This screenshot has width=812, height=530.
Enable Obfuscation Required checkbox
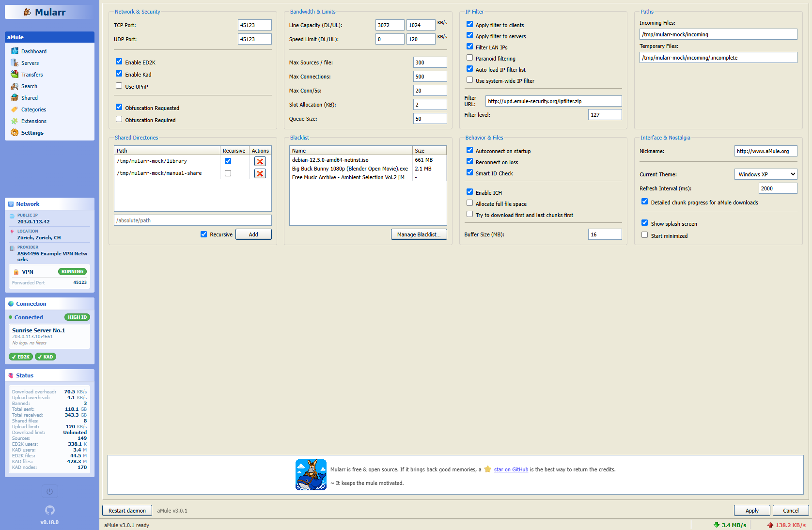119,119
